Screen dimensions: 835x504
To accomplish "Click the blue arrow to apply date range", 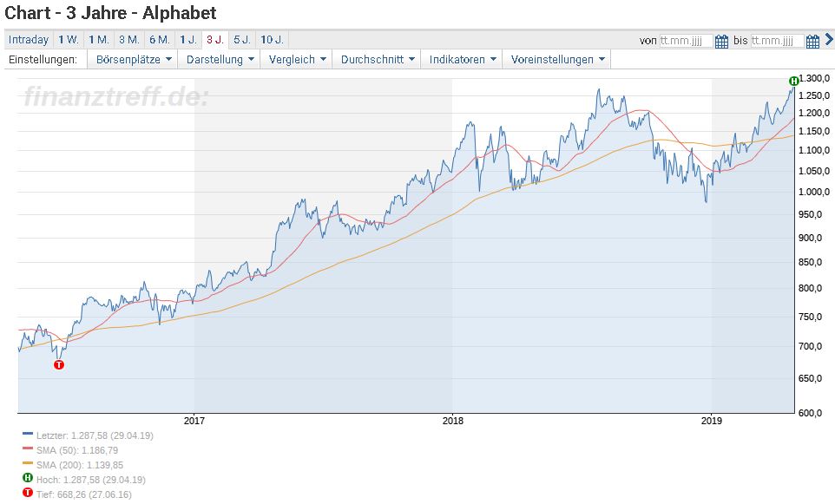I will tap(829, 39).
